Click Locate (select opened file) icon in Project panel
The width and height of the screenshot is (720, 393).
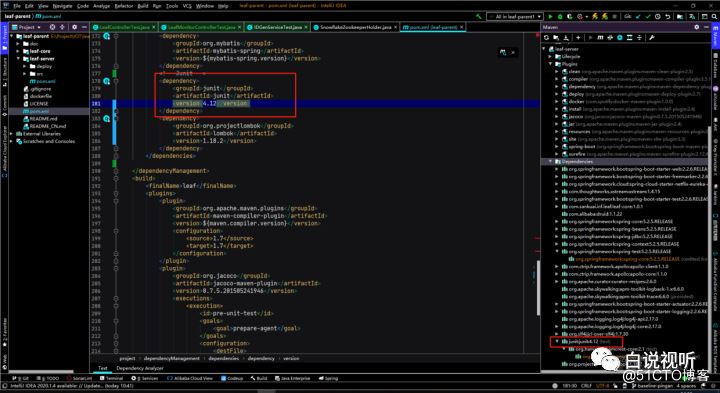[x=52, y=27]
